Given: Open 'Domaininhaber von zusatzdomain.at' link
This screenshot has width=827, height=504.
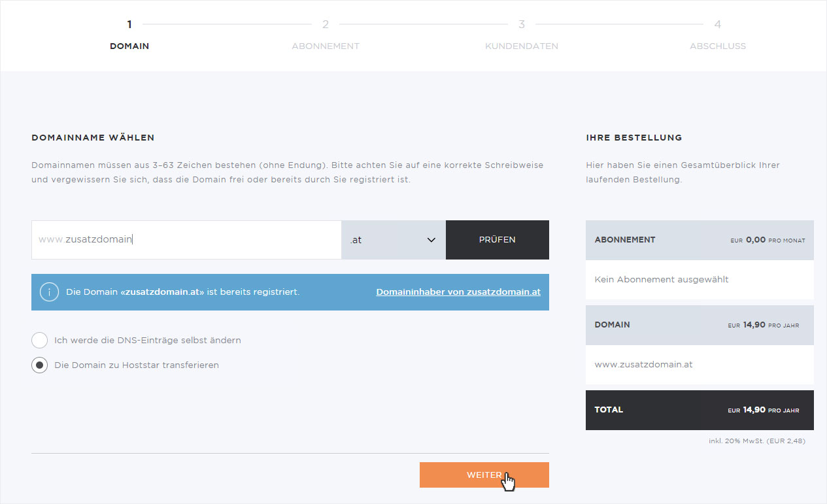Looking at the screenshot, I should (x=458, y=292).
